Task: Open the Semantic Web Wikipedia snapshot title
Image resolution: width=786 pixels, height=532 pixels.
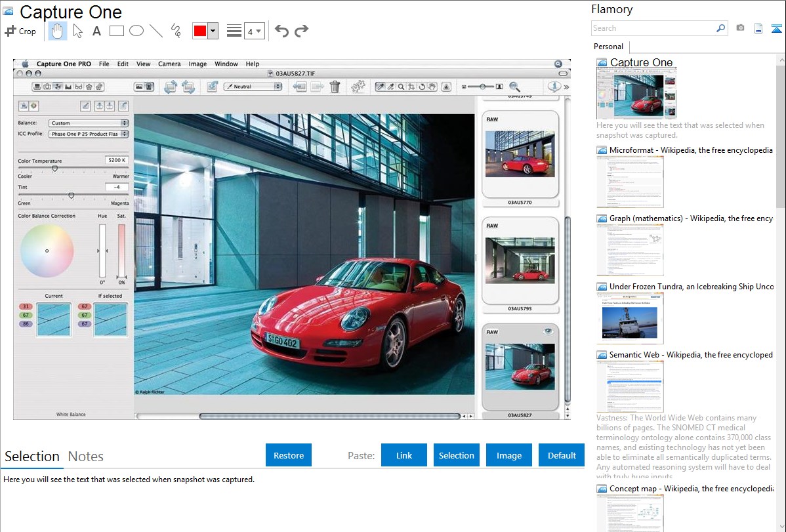Action: [x=691, y=354]
